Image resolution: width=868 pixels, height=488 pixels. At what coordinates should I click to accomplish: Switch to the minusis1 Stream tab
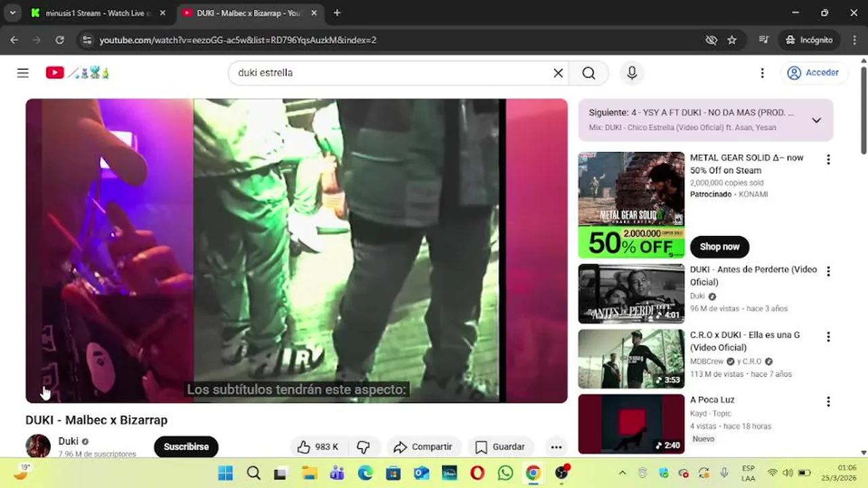pos(99,13)
